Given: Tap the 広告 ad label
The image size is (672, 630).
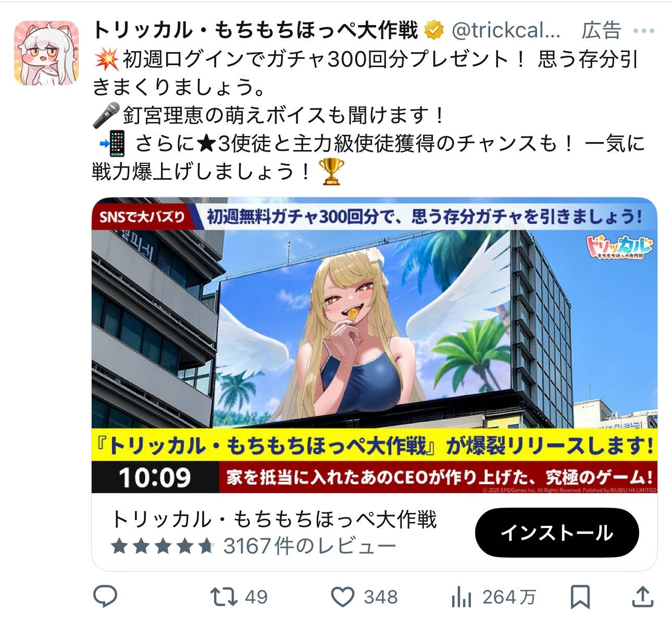Looking at the screenshot, I should click(x=601, y=31).
